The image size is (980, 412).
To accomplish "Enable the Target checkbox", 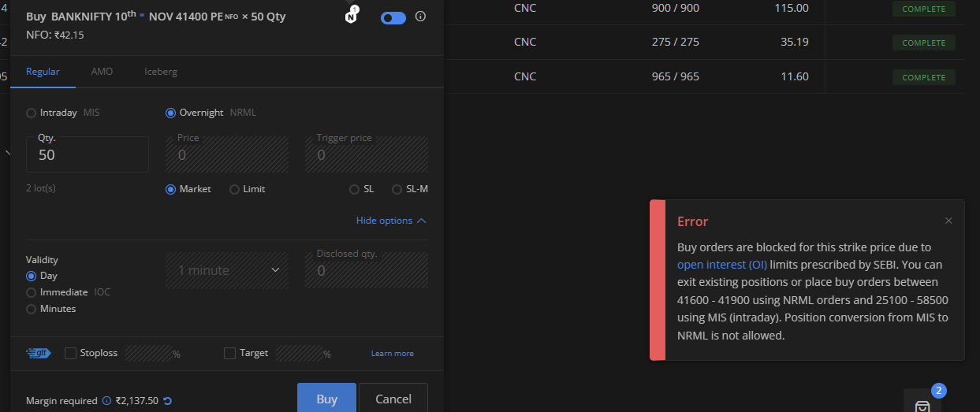I will (x=229, y=353).
